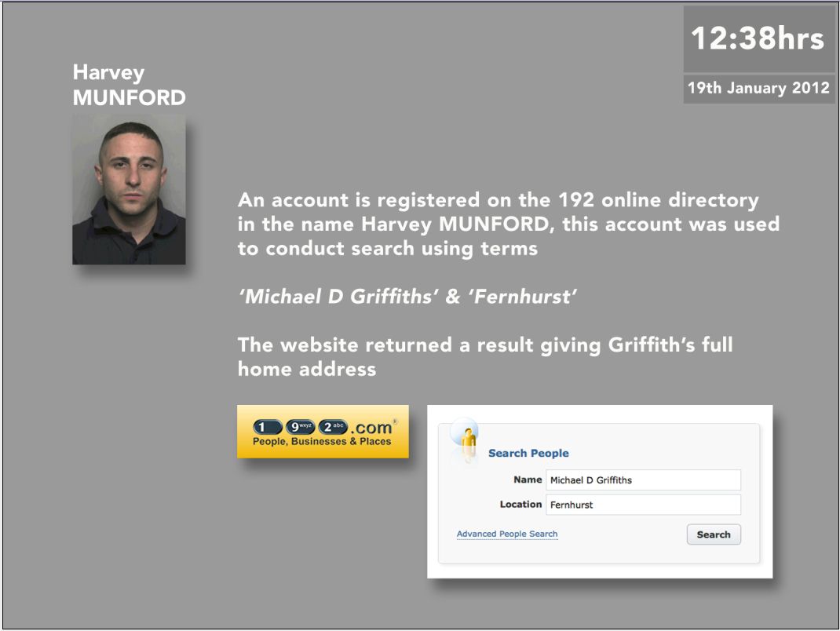This screenshot has height=631, width=840.
Task: Click the 'People, Businesses & Places' tagline
Action: click(322, 442)
